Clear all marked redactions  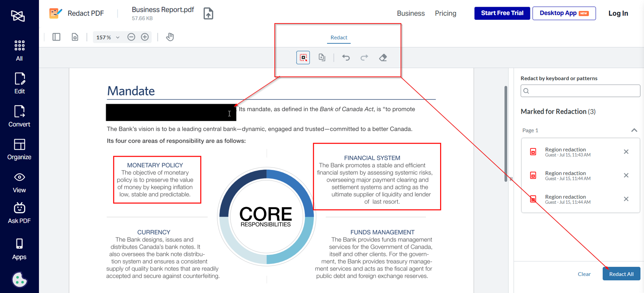coord(584,274)
